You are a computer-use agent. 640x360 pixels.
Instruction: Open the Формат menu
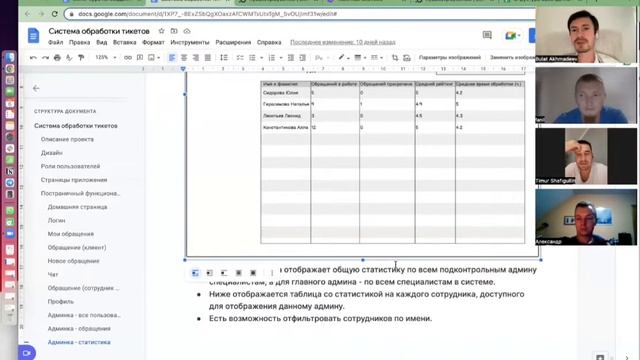[153, 42]
